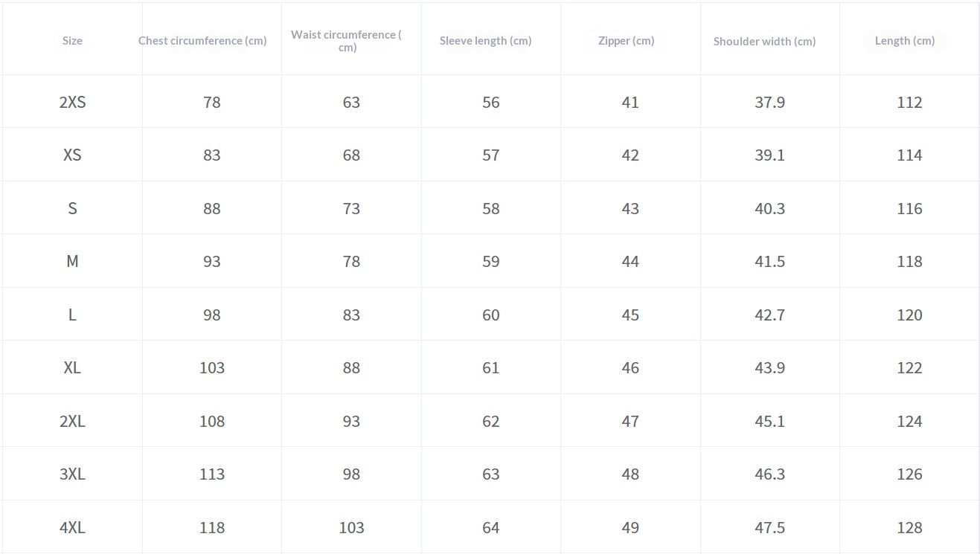Select the 4XL size row label
This screenshot has height=554, width=980.
[x=72, y=528]
